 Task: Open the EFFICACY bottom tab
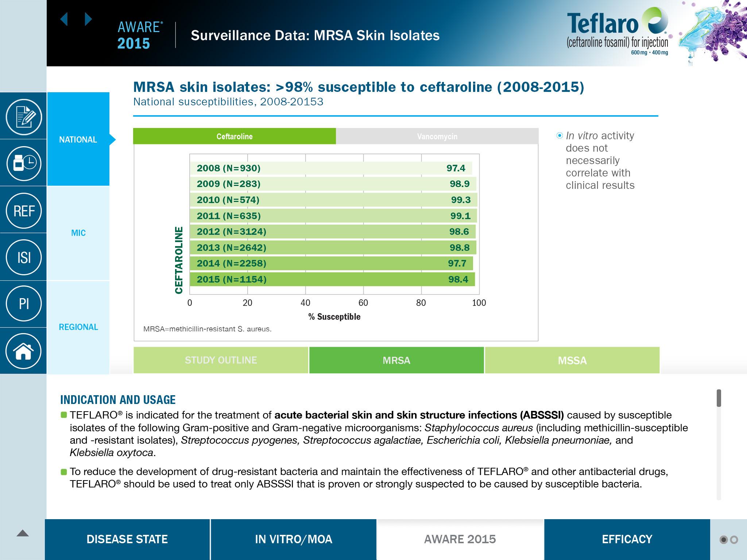pos(627,539)
